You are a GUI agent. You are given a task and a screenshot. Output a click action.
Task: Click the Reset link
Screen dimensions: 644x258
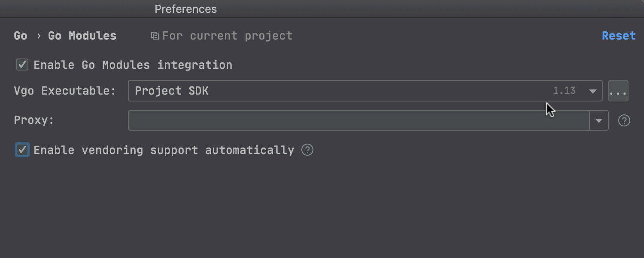(619, 36)
